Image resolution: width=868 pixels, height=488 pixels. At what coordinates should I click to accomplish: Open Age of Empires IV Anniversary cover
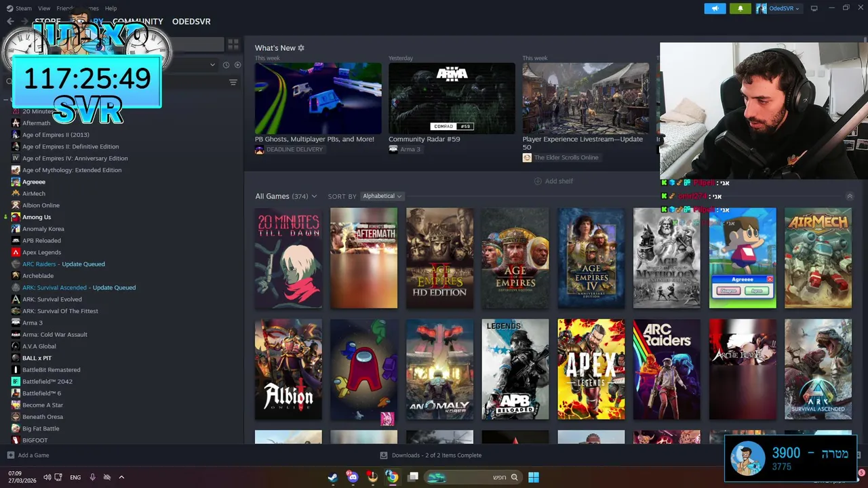[591, 258]
